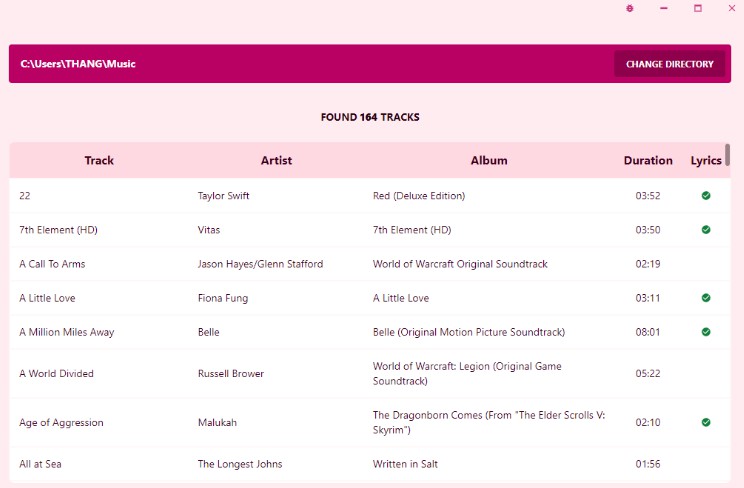
Task: Click the "Written in Salt" album cell
Action: pyautogui.click(x=405, y=464)
